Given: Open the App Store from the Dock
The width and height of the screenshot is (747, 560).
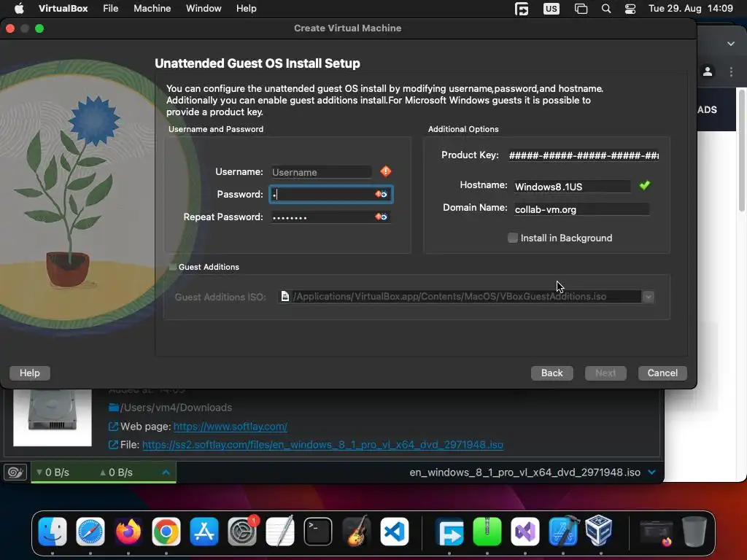Looking at the screenshot, I should click(204, 531).
